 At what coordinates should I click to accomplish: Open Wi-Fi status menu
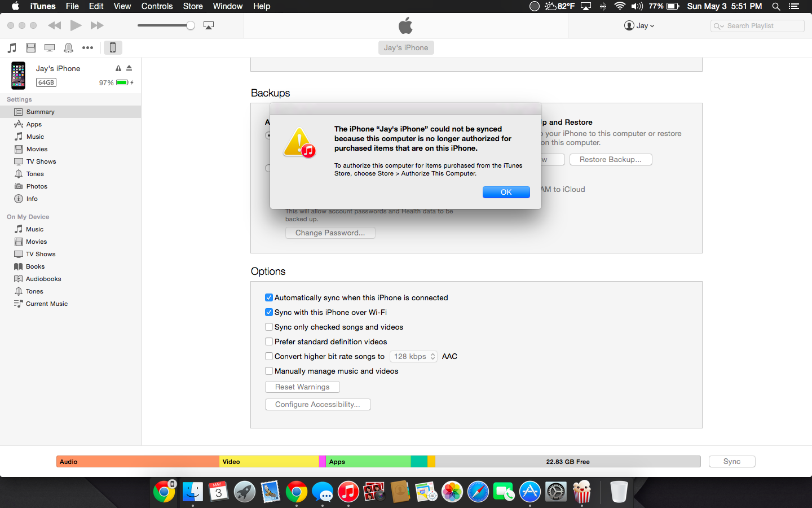coord(620,6)
